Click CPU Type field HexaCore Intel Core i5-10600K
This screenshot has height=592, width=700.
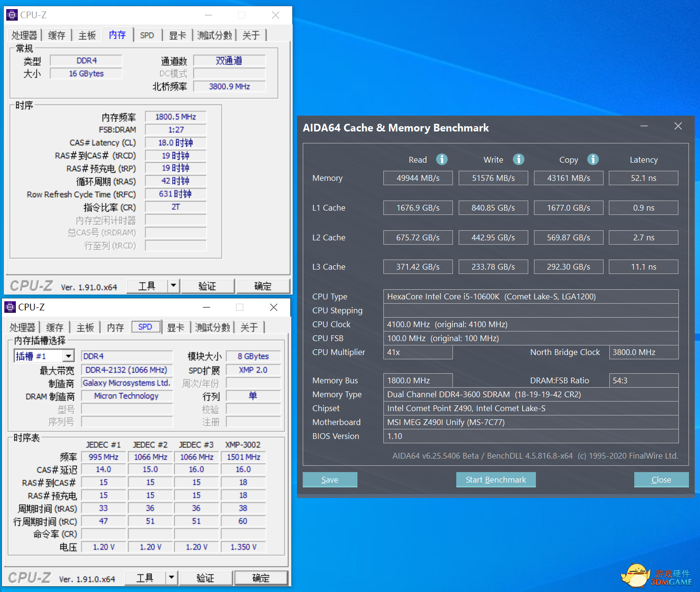531,296
